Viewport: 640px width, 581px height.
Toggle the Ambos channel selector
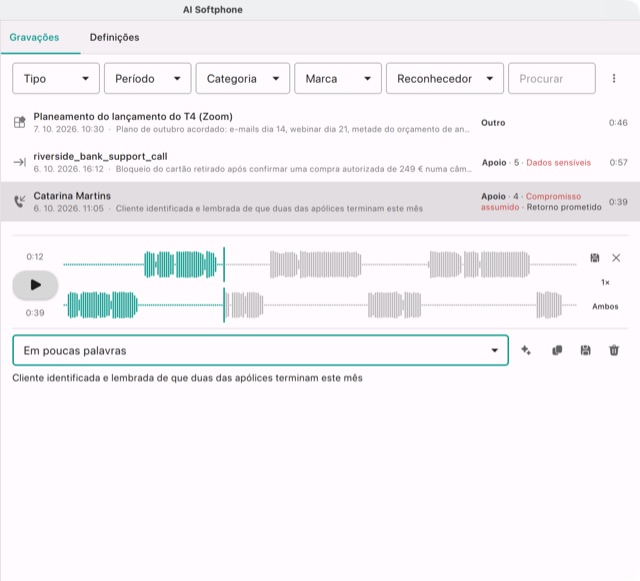click(605, 306)
